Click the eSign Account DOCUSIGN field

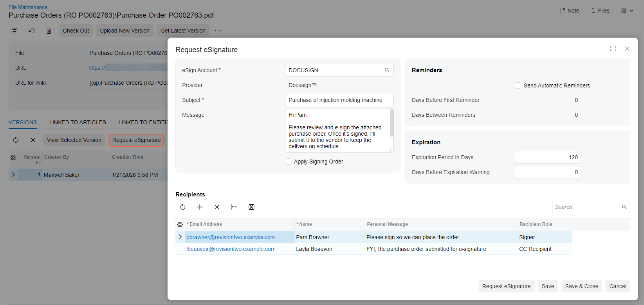[339, 70]
